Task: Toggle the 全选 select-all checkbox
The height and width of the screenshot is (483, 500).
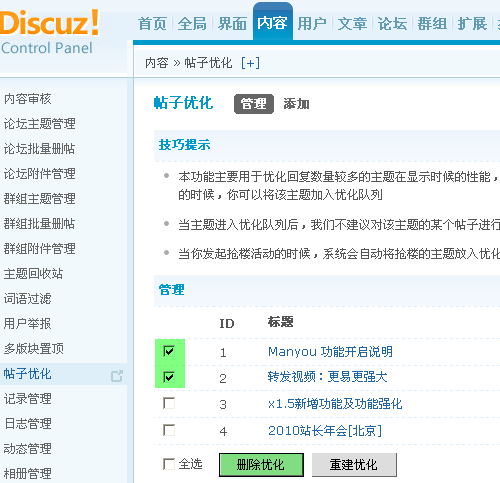Action: (x=169, y=464)
